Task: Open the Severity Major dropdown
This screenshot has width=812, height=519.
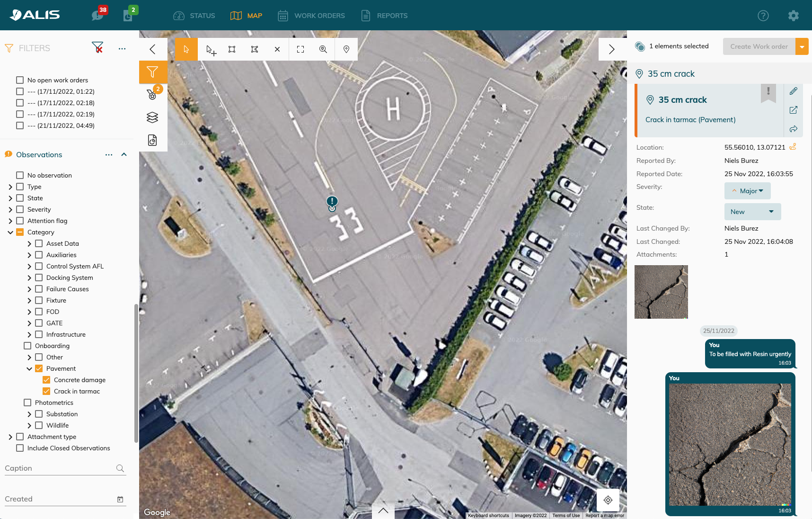Action: click(x=747, y=191)
